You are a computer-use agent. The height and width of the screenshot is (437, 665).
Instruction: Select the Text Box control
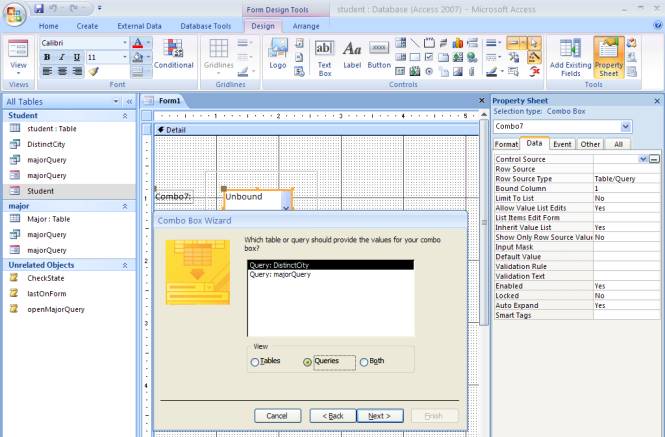click(324, 58)
